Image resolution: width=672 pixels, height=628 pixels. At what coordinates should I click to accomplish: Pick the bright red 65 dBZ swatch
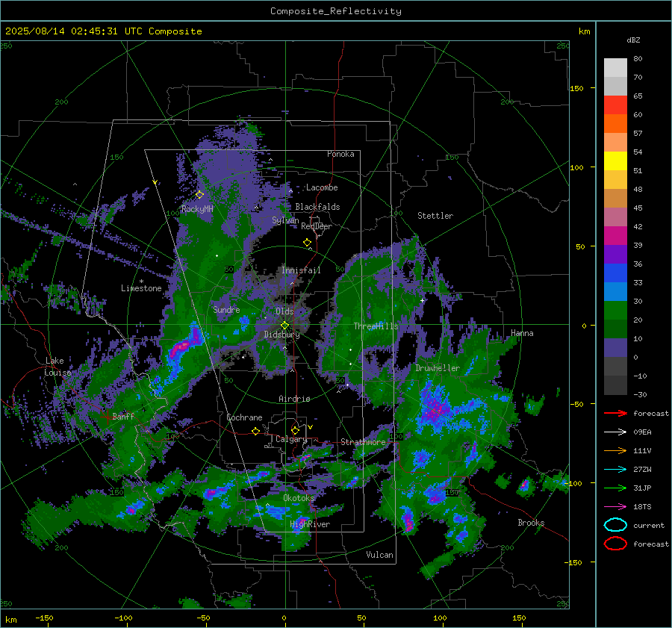point(615,105)
